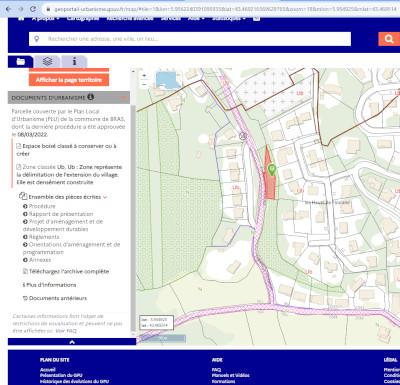This screenshot has height=385, width=400.
Task: Click 'Présentation du GPU' footer link
Action: pos(61,375)
